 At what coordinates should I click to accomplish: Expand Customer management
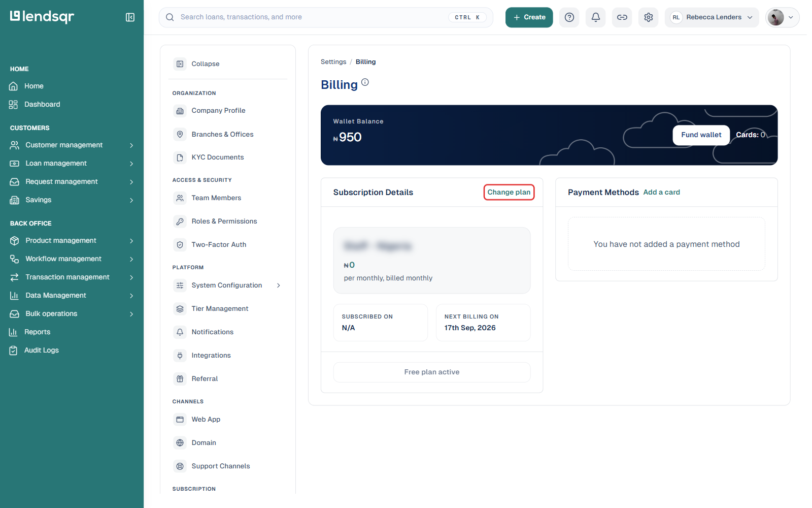(72, 145)
